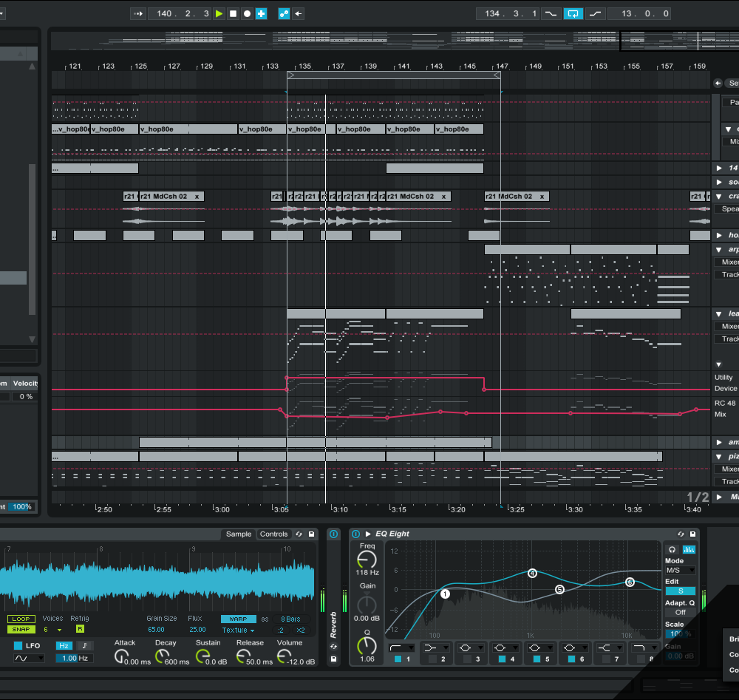Toggle the Punch-Out switch
This screenshot has width=739, height=700.
pos(595,13)
